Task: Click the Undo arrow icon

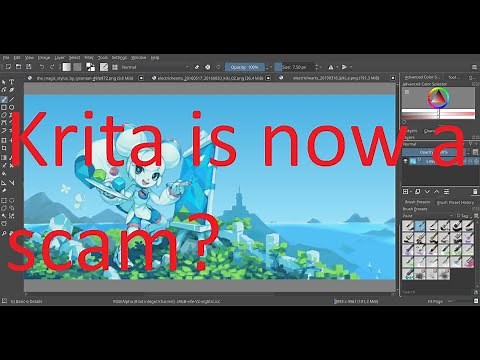Action: 42,67
